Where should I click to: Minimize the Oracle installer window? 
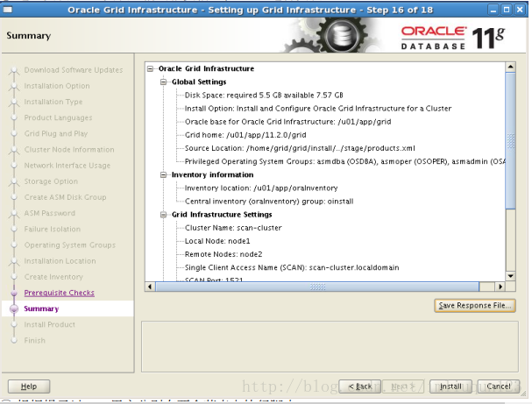493,10
